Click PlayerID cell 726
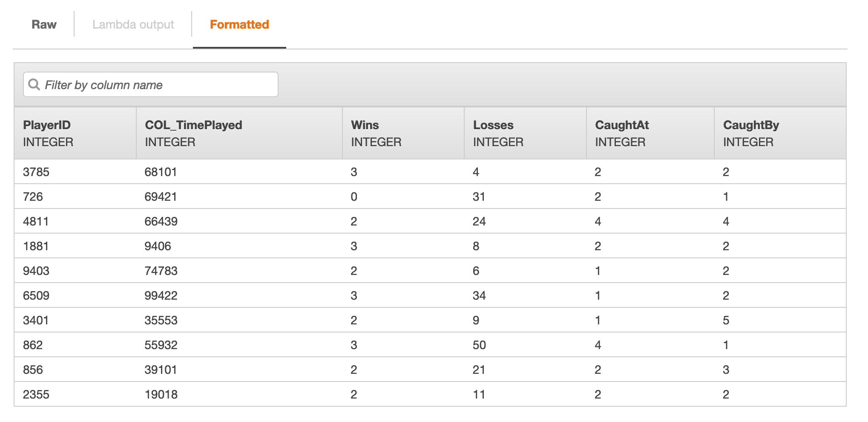This screenshot has height=422, width=868. coord(33,197)
